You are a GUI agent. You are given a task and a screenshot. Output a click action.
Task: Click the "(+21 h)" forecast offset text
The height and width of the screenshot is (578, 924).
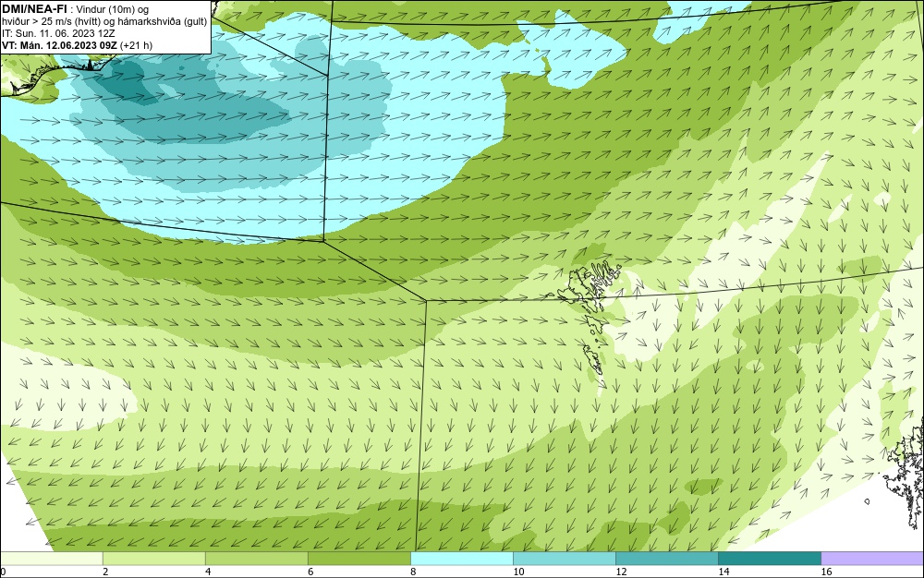pyautogui.click(x=136, y=45)
